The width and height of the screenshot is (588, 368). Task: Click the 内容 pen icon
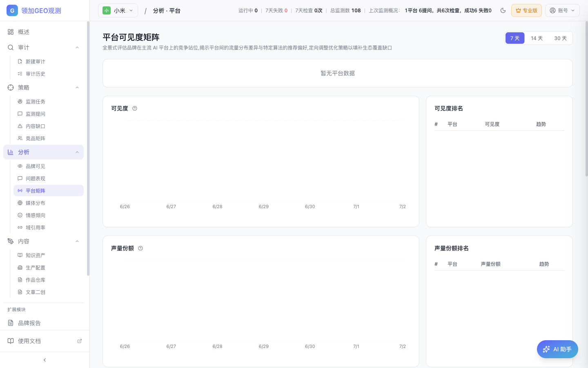point(11,241)
